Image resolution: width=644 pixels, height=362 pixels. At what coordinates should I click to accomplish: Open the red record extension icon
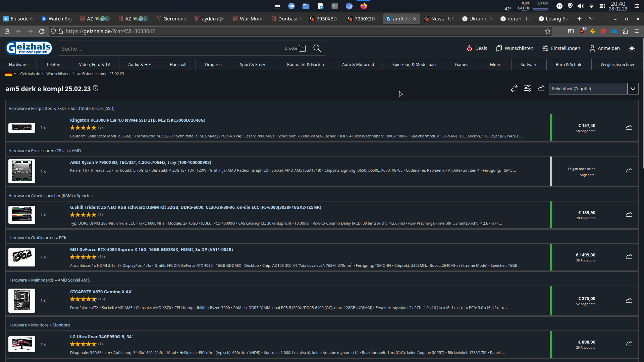603,31
